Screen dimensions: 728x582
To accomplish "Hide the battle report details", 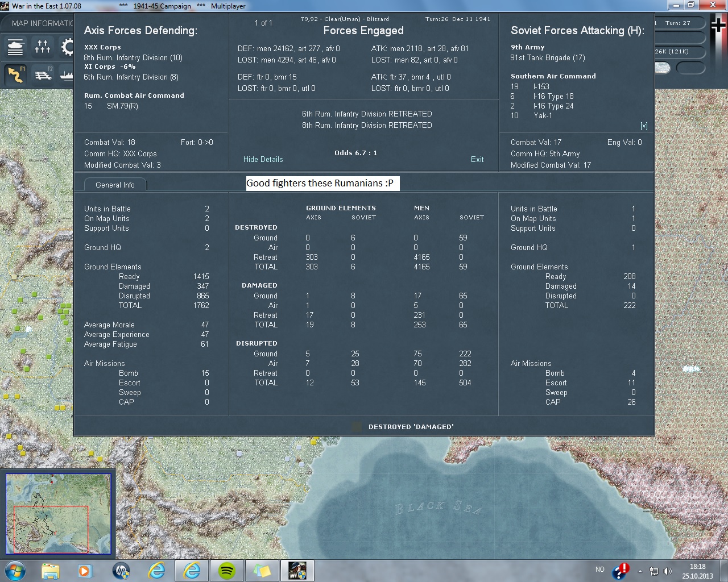I will point(263,160).
